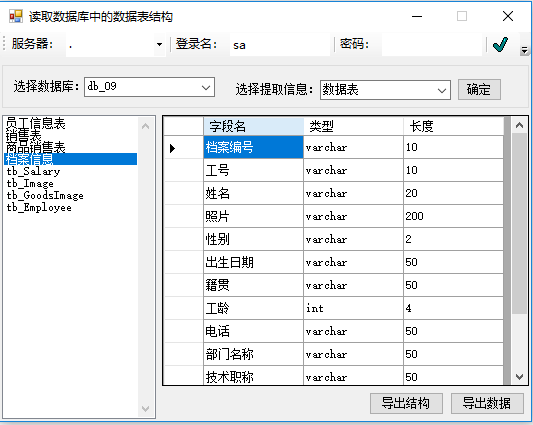
Task: Open the toolbar overflow arrow
Action: point(524,51)
